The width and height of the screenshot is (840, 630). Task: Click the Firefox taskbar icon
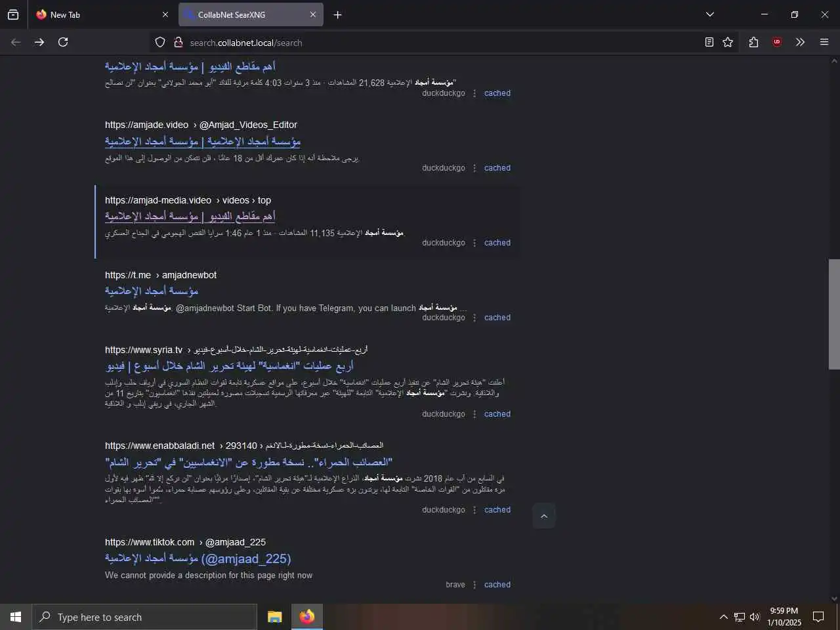coord(306,617)
